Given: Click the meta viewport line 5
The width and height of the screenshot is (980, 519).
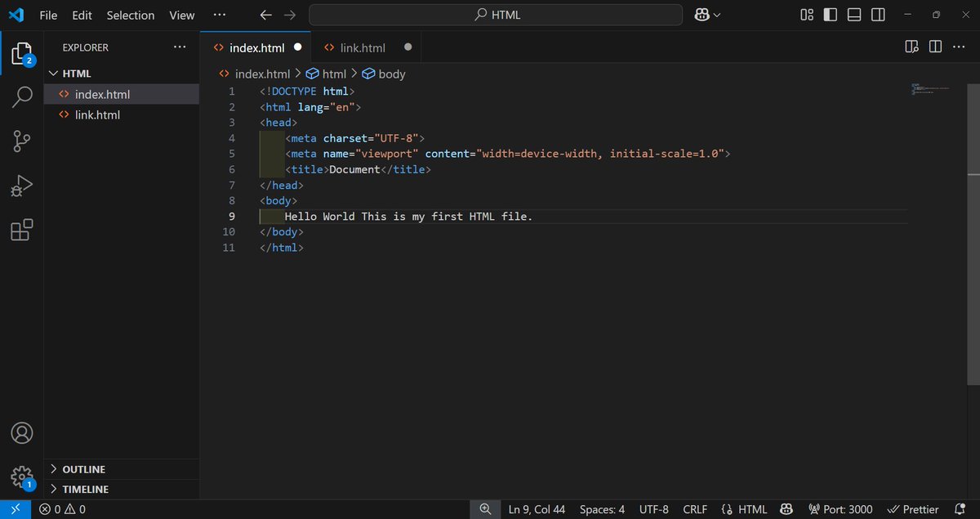Looking at the screenshot, I should click(507, 154).
